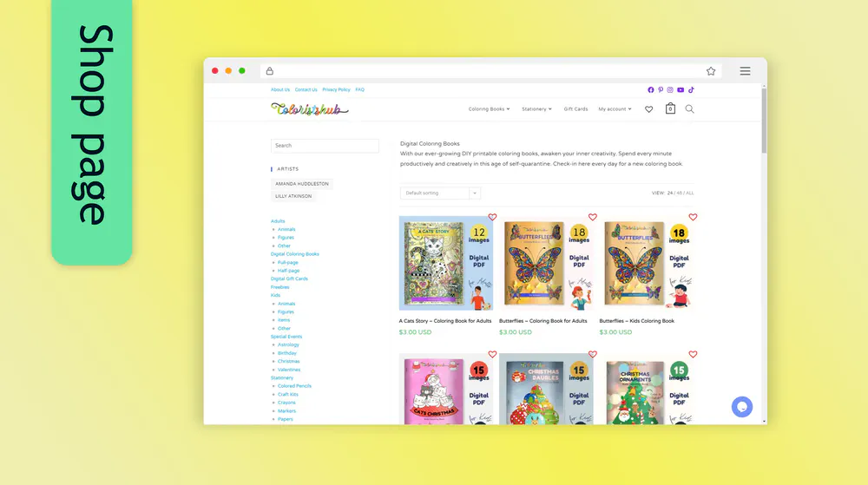Filter by artist Amanda Huddleston
Image resolution: width=868 pixels, height=485 pixels.
click(x=302, y=184)
